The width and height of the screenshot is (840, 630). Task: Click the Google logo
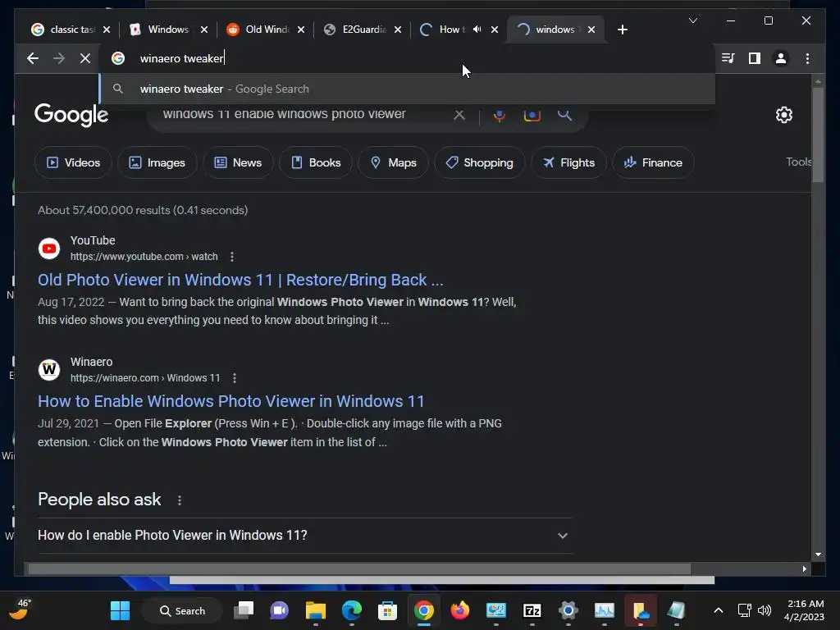point(71,115)
